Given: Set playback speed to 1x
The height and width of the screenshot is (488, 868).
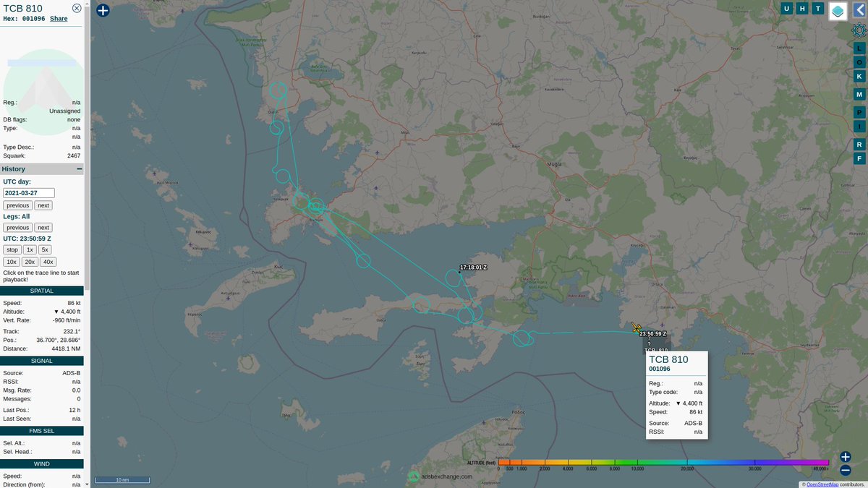Looking at the screenshot, I should [x=30, y=249].
